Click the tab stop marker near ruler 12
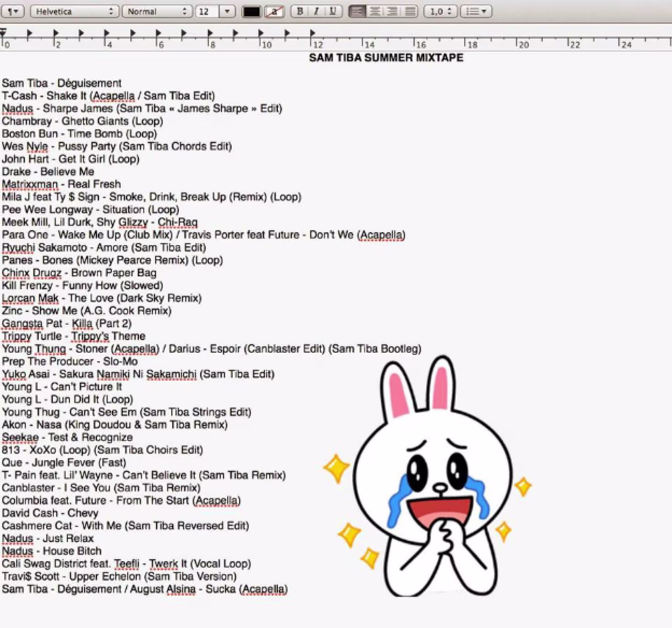 pyautogui.click(x=313, y=33)
